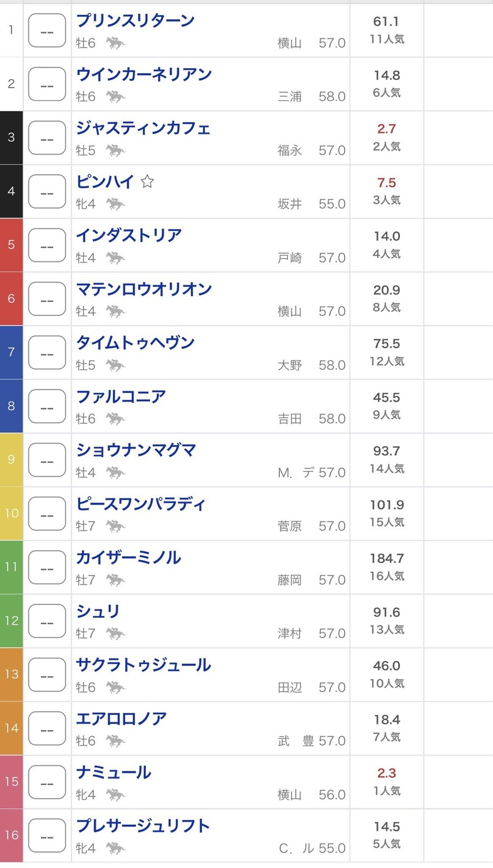493x868 pixels.
Task: Click the horse icon under プレサージュリフト
Action: (116, 848)
